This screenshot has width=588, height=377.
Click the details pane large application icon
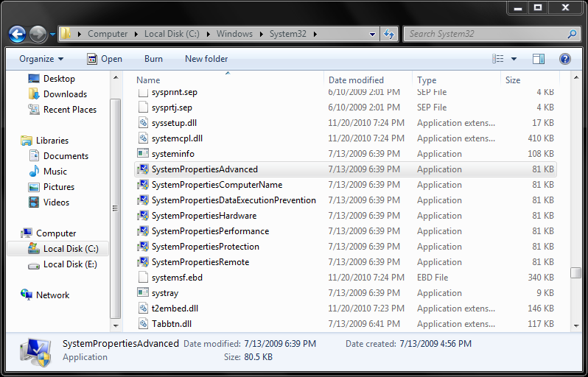(35, 352)
